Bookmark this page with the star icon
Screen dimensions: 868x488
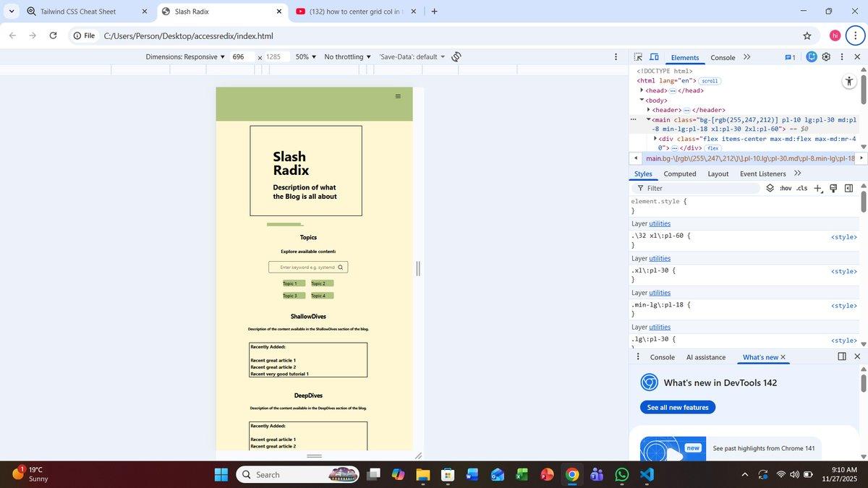807,35
